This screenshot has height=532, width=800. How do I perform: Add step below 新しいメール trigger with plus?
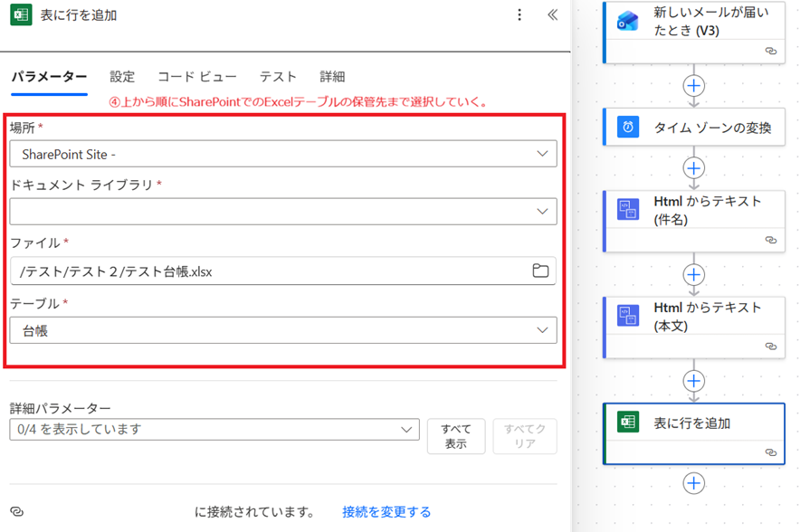pos(693,86)
